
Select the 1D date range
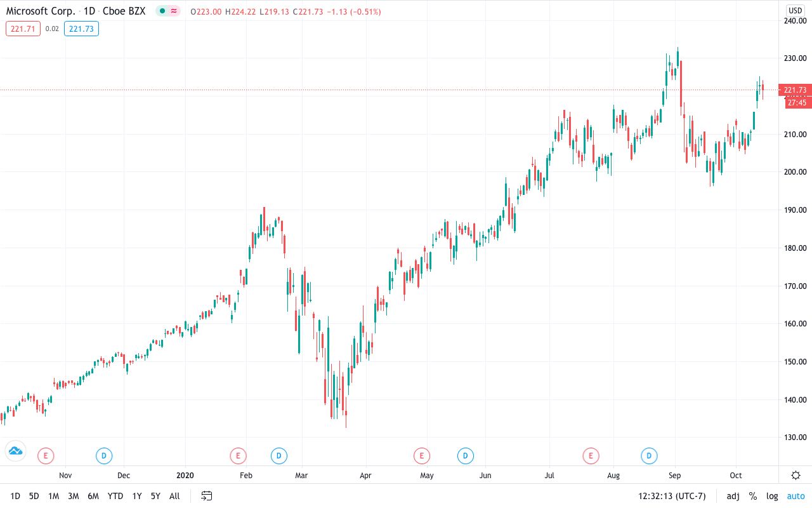tap(15, 496)
